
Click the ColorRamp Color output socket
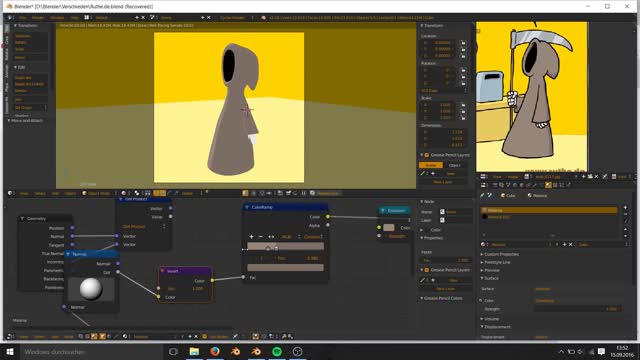[x=328, y=217]
